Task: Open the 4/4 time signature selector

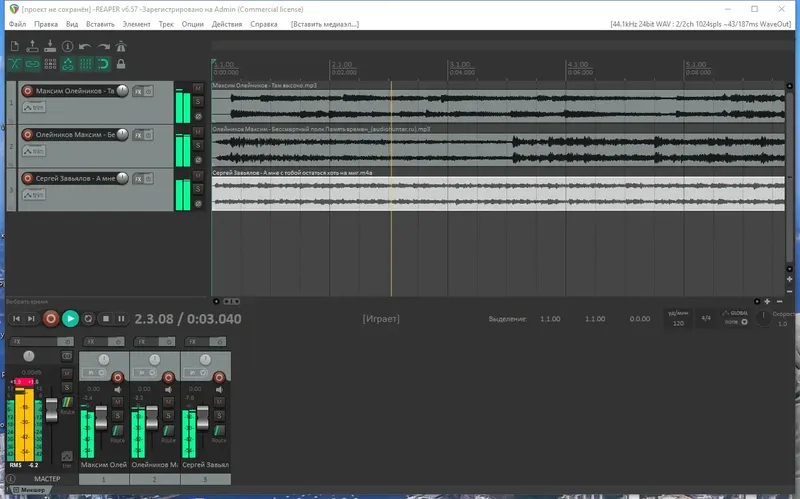Action: [x=706, y=318]
